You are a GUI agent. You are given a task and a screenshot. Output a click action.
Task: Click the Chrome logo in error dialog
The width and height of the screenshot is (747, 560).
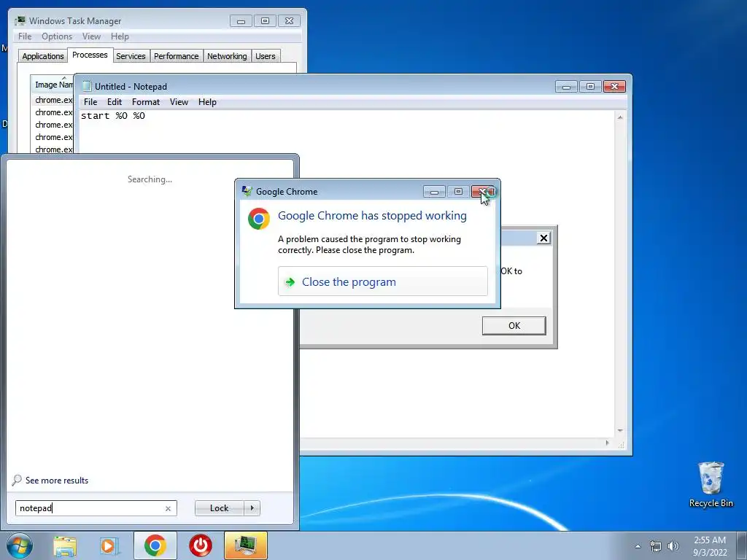pyautogui.click(x=259, y=219)
